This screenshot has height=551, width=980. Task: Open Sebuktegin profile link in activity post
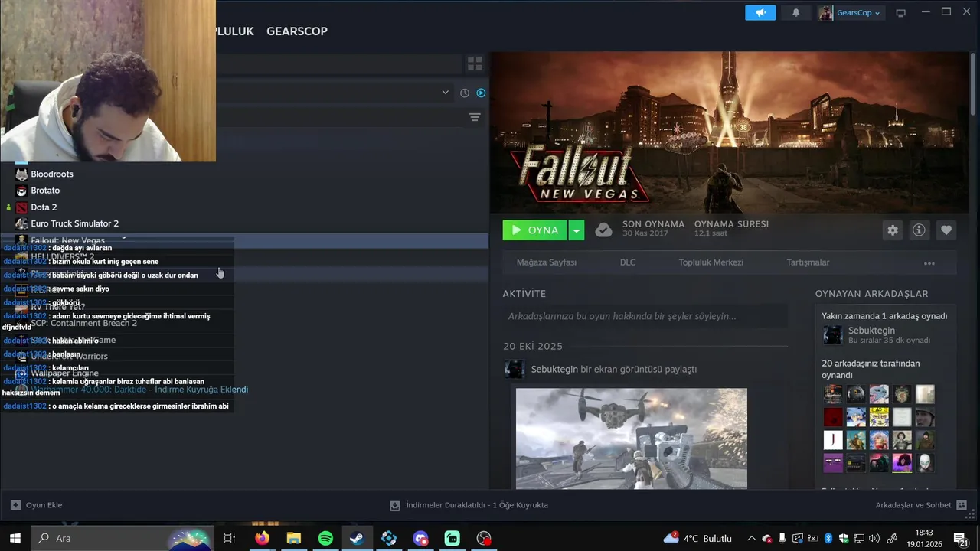pos(554,369)
